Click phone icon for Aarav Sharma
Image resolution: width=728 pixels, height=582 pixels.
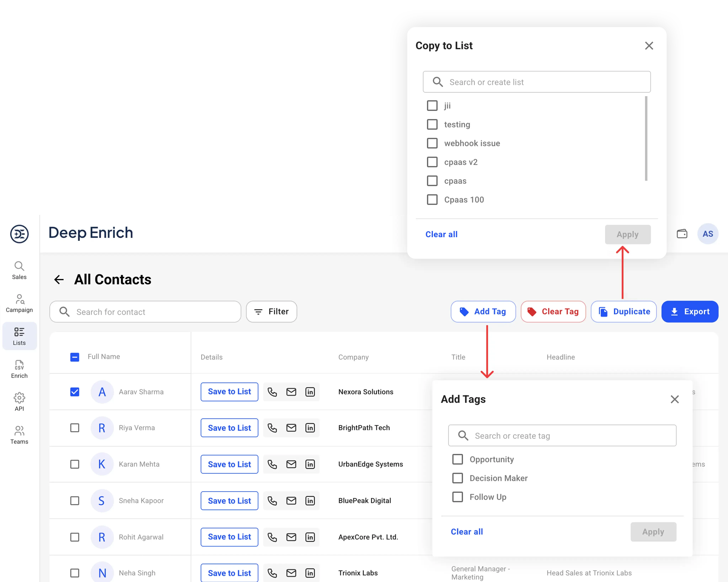click(272, 392)
